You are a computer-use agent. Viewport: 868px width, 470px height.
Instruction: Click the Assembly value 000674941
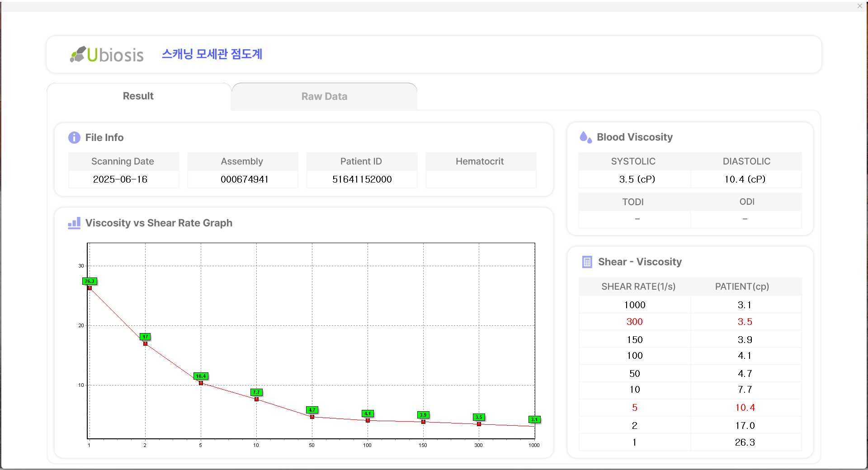(244, 179)
